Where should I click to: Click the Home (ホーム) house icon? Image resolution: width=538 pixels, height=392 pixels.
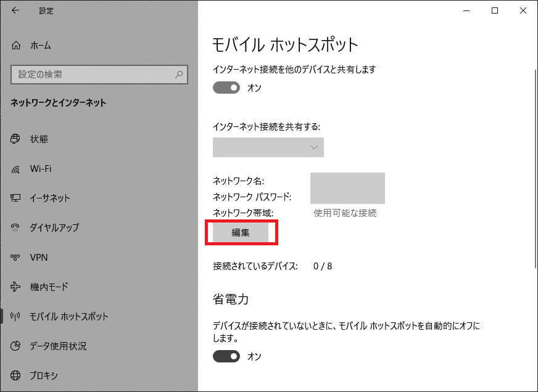tap(16, 46)
